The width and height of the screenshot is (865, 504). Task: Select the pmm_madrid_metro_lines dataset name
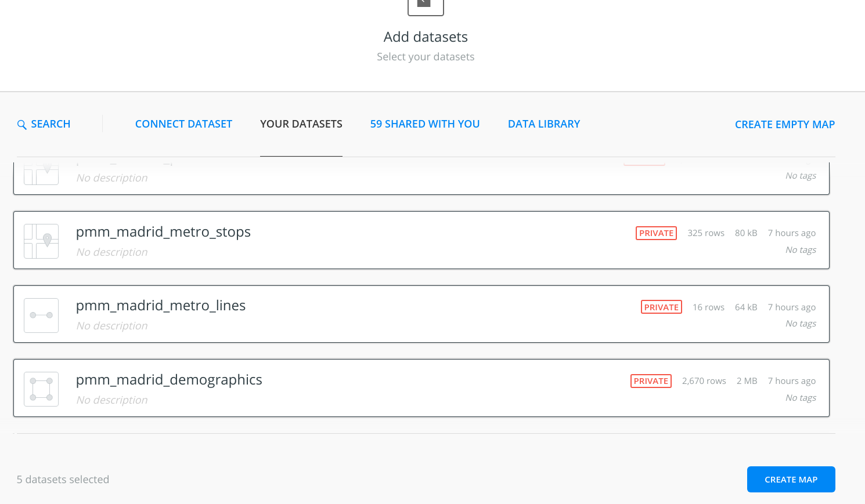click(x=161, y=306)
